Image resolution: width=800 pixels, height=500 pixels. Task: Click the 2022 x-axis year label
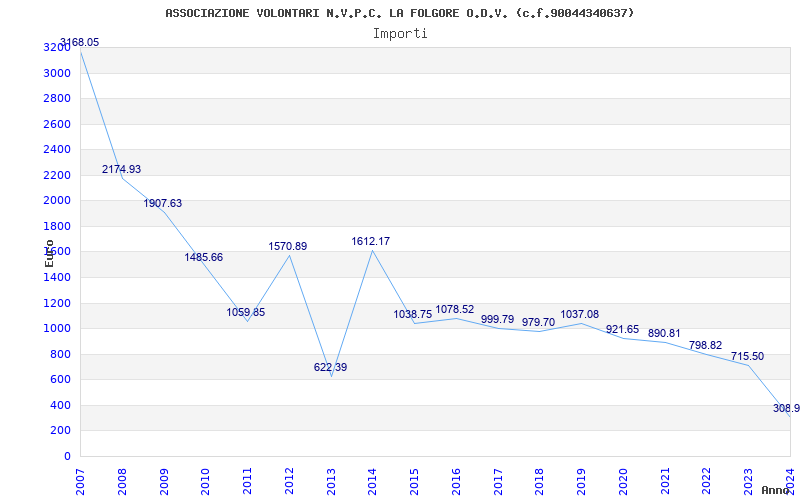(707, 481)
